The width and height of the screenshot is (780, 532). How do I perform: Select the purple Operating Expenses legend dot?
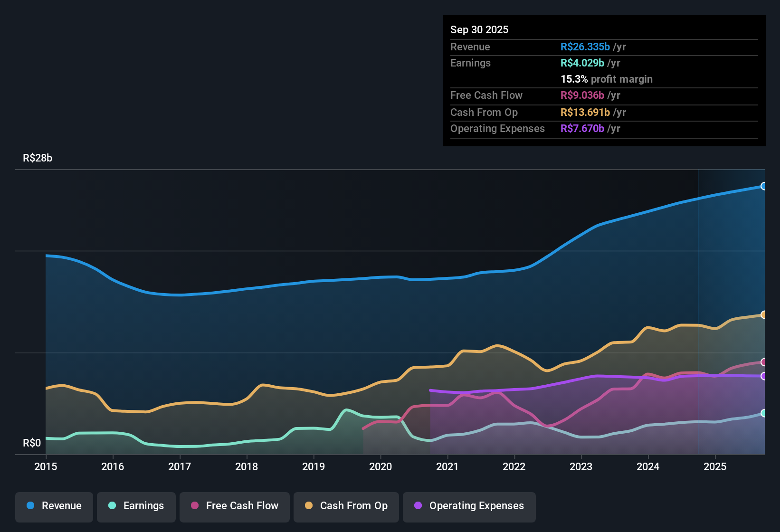click(x=417, y=506)
